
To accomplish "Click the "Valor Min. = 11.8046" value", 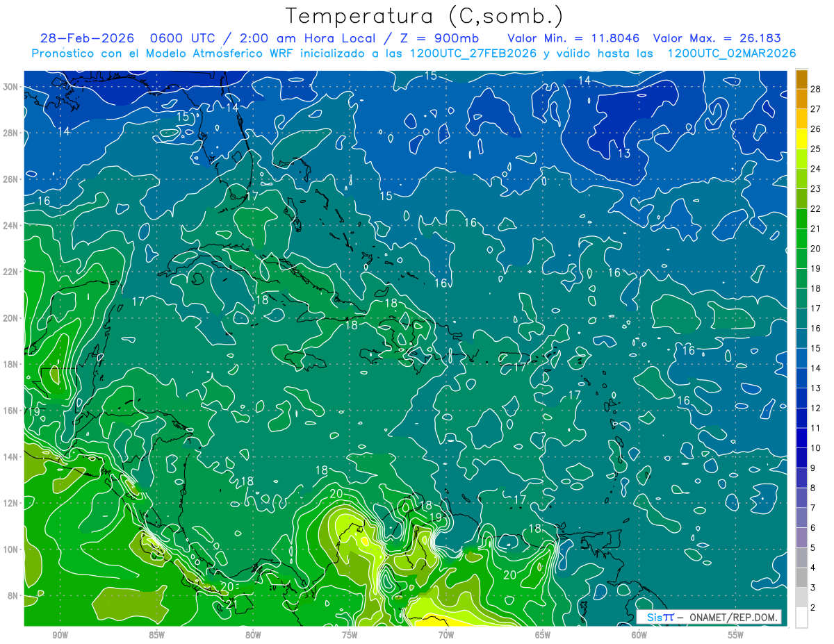I will click(575, 38).
